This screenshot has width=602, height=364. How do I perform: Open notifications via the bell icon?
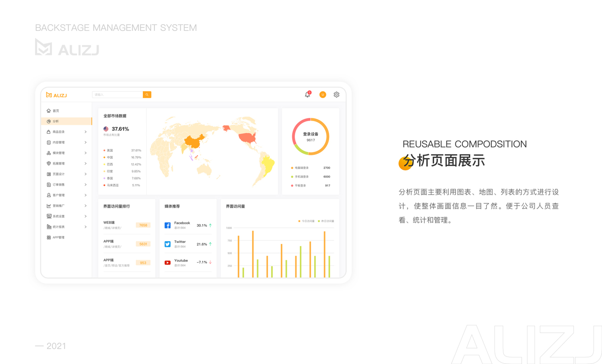308,94
